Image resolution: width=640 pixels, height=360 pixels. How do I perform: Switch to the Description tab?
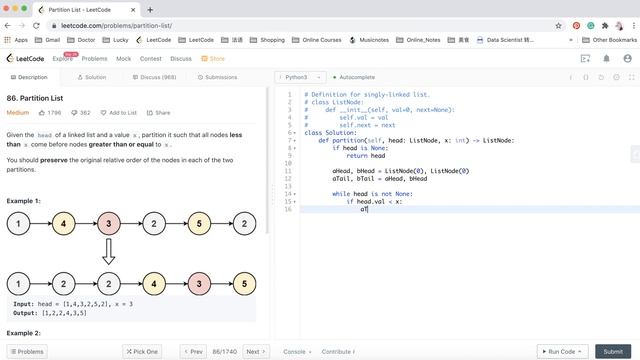coord(29,77)
